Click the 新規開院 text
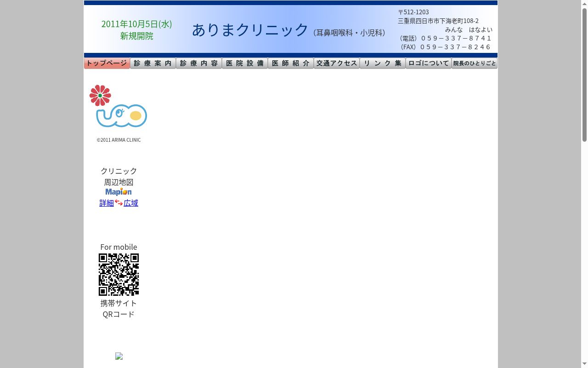Image resolution: width=588 pixels, height=368 pixels. click(136, 36)
